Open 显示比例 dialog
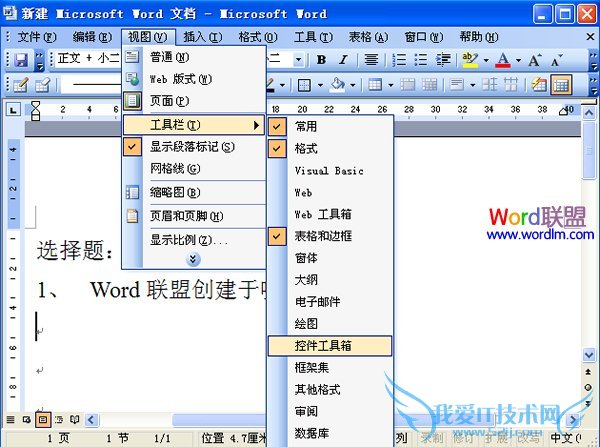This screenshot has width=600, height=447. coord(194,240)
